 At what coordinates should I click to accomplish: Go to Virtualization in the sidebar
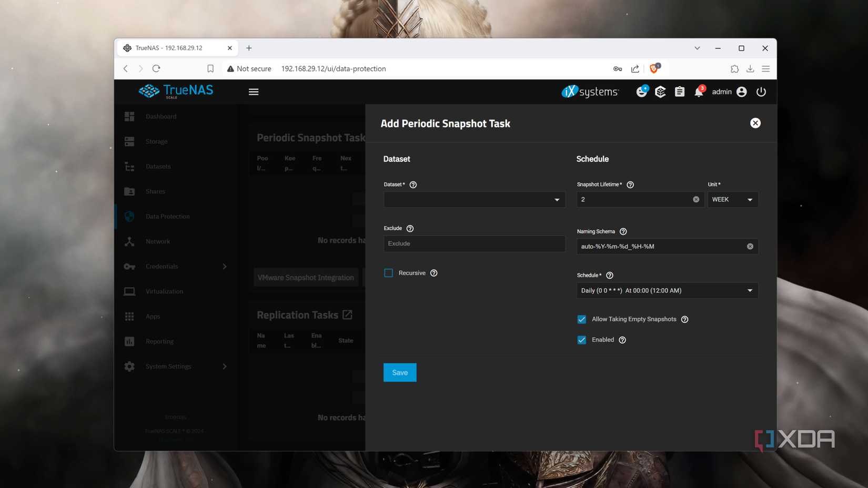pyautogui.click(x=176, y=291)
